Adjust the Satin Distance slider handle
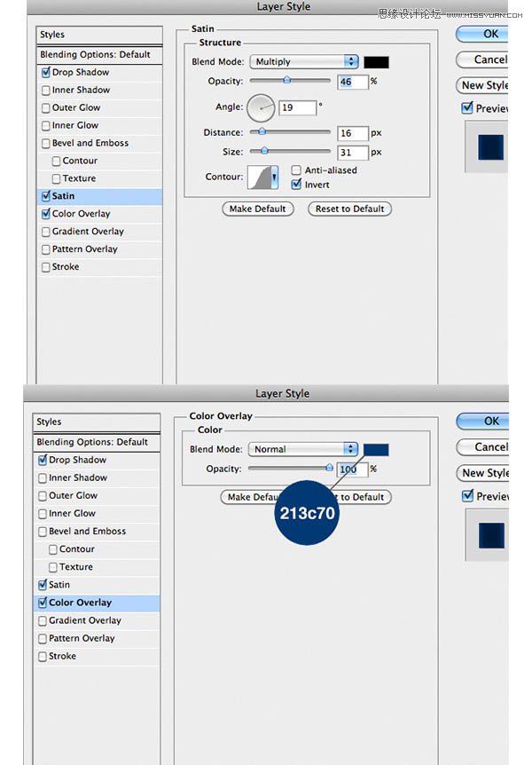This screenshot has width=532, height=765. coord(262,131)
